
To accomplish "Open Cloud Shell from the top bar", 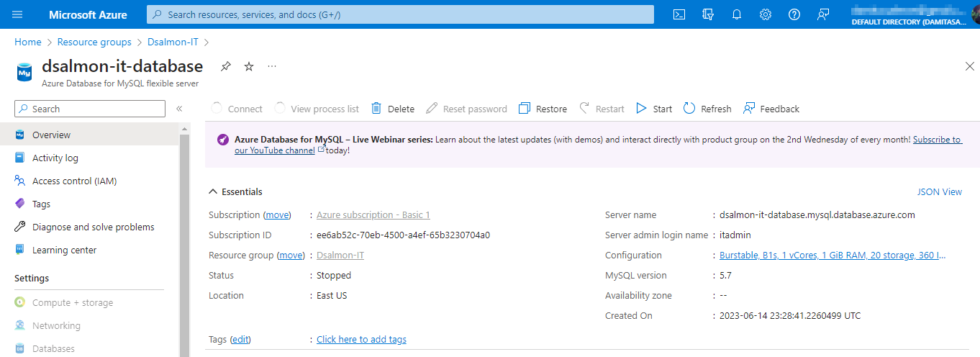I will pos(679,14).
